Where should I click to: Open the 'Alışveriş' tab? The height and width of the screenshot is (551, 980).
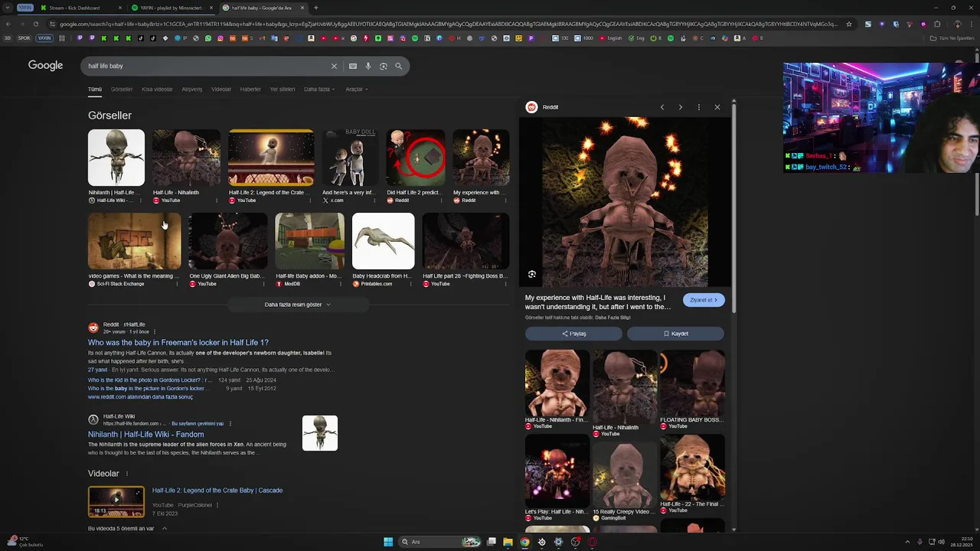click(x=192, y=89)
